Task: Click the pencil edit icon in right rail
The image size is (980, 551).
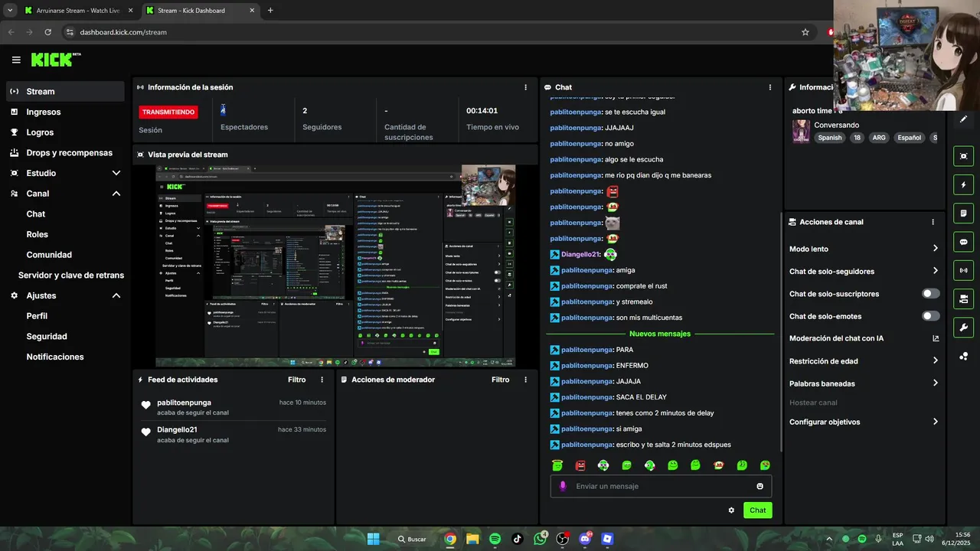Action: [x=963, y=119]
